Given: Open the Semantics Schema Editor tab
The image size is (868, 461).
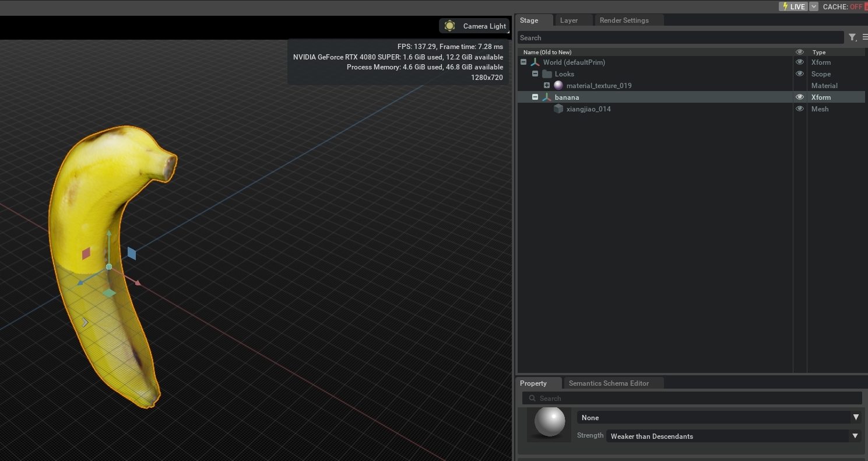Looking at the screenshot, I should (609, 383).
